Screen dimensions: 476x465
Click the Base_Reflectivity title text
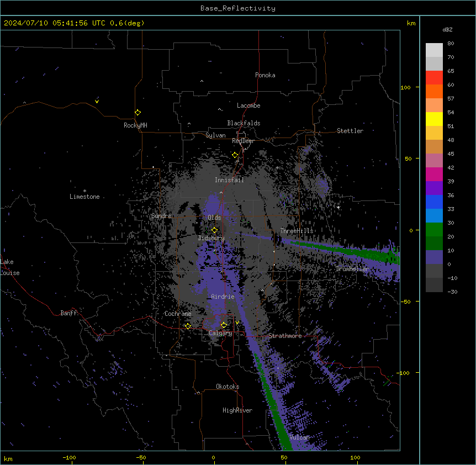237,8
